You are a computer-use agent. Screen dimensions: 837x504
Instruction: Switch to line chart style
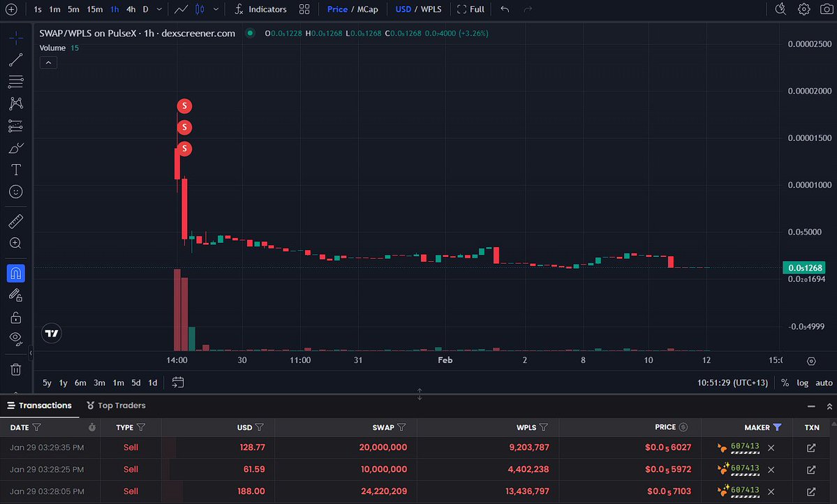click(x=181, y=9)
